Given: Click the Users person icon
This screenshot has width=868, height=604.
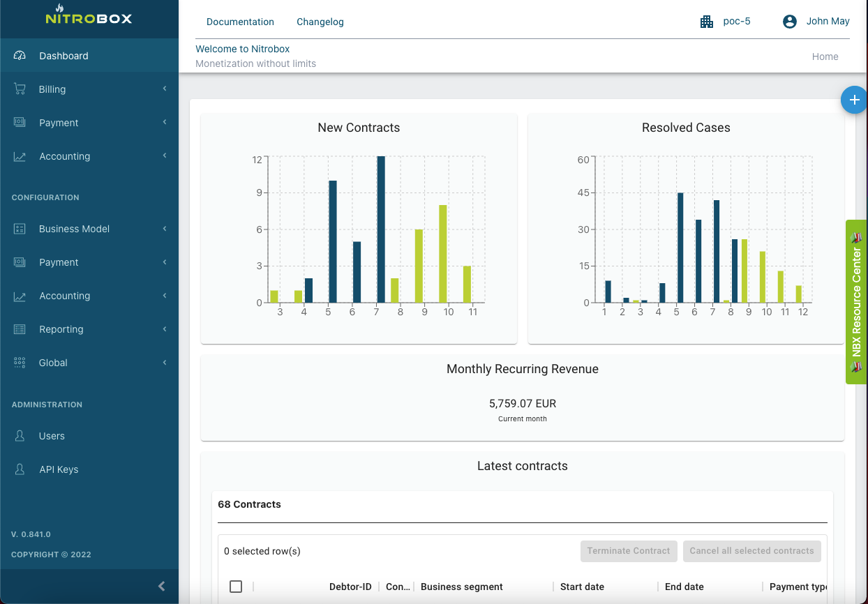Looking at the screenshot, I should (20, 436).
